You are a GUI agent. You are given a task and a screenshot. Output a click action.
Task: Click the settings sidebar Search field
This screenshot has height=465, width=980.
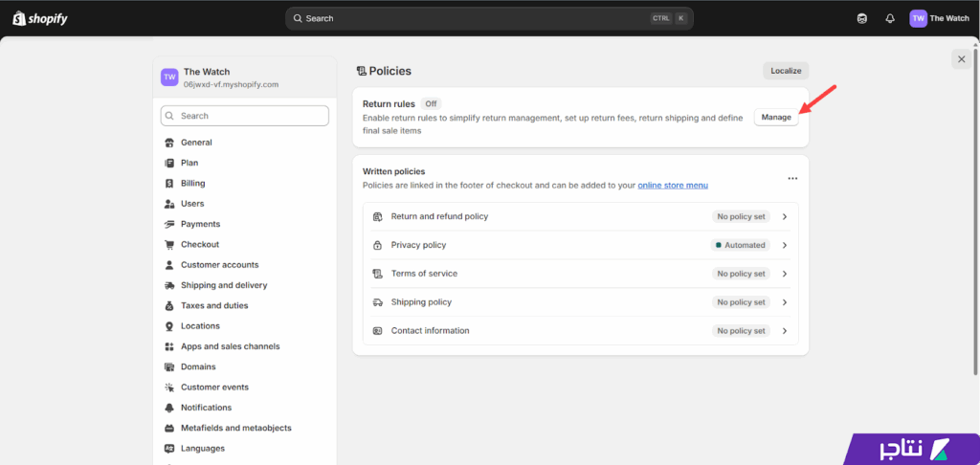[245, 116]
